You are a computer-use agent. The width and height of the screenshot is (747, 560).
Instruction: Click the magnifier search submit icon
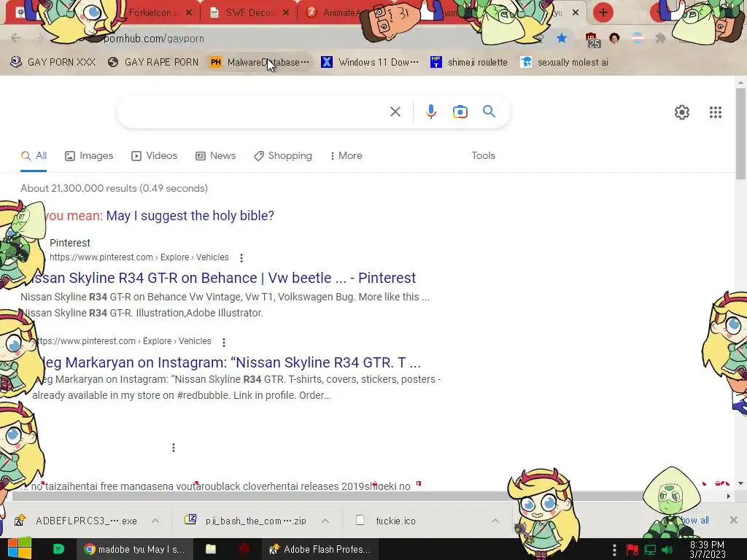pos(489,112)
